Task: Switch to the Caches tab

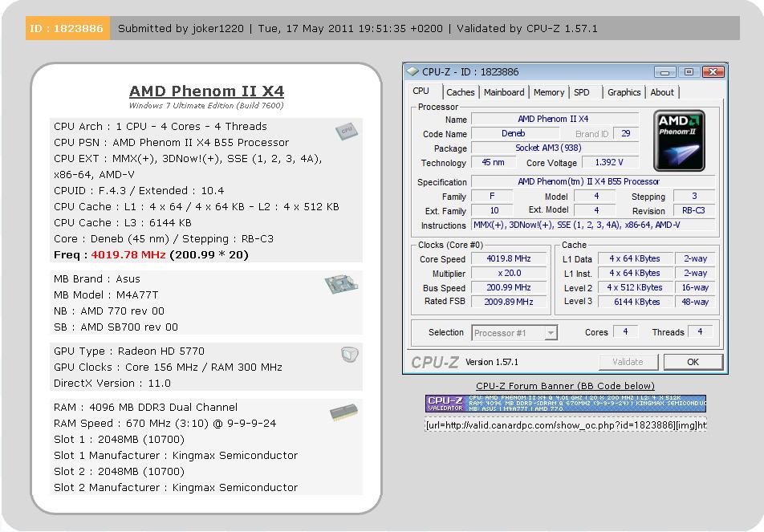Action: point(461,92)
